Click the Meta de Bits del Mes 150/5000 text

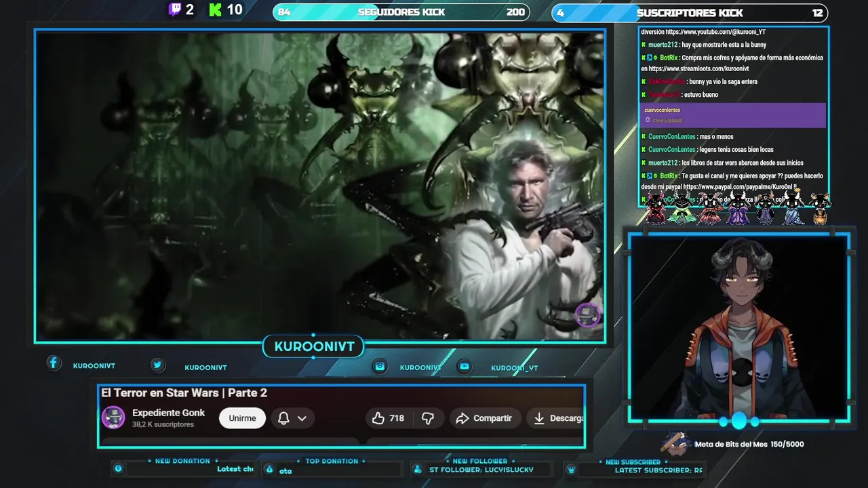point(749,445)
